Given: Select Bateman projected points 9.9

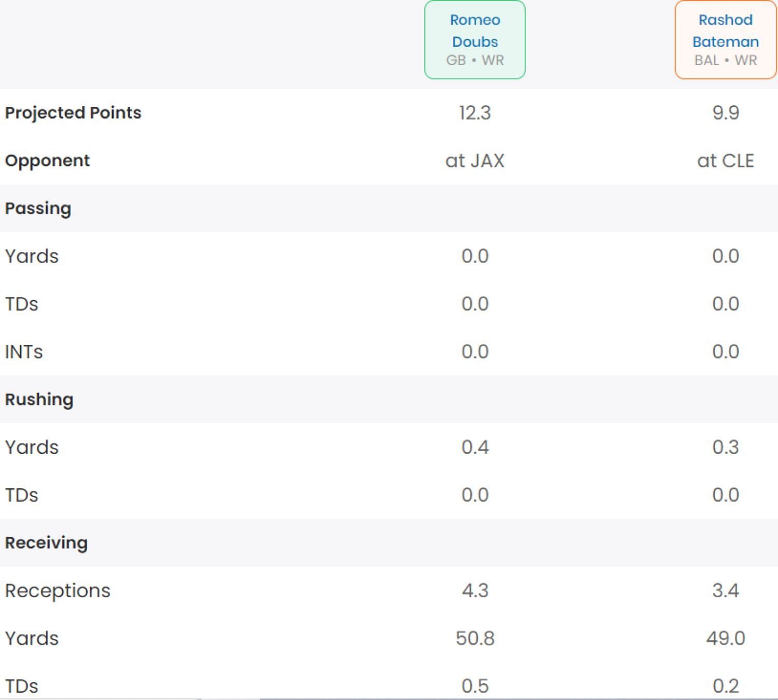Looking at the screenshot, I should [x=725, y=113].
